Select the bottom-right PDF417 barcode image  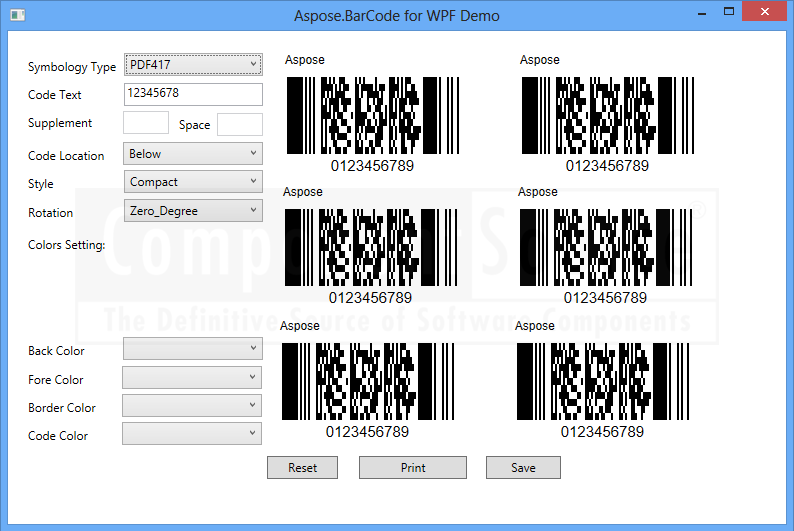tap(603, 382)
